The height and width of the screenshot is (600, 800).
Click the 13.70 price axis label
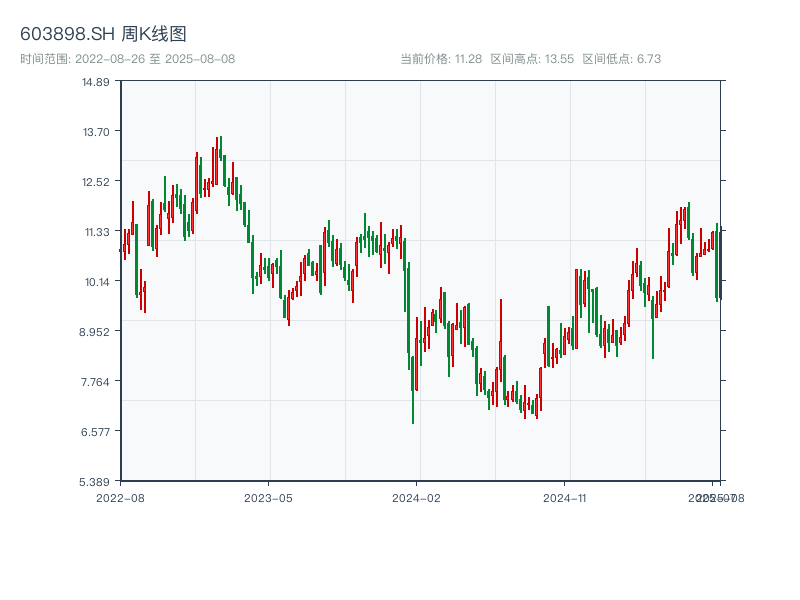point(96,131)
